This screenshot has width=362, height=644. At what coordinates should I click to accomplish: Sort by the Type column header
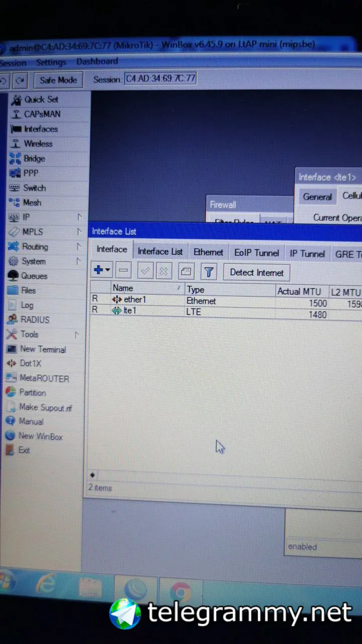230,290
